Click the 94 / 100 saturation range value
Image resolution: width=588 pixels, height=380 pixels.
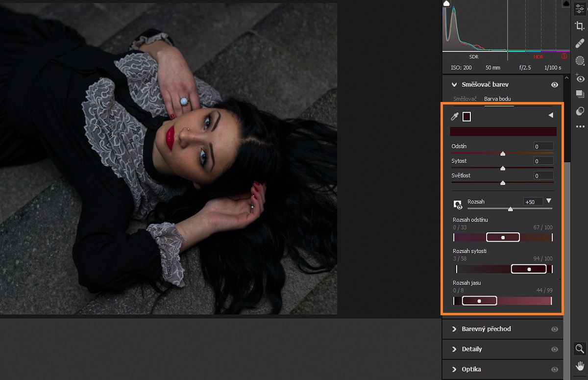point(543,258)
